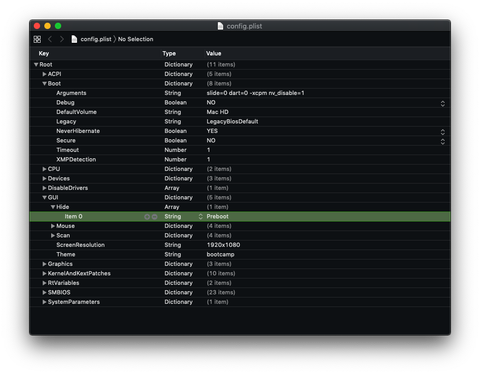Click the config.plist window title
Screen dimensions: 480x374
(x=244, y=26)
